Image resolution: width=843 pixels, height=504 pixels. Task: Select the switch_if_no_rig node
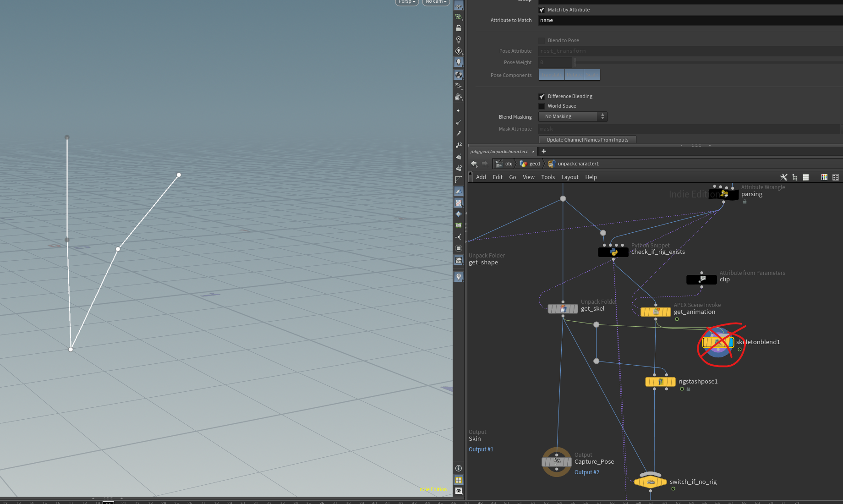tap(650, 482)
